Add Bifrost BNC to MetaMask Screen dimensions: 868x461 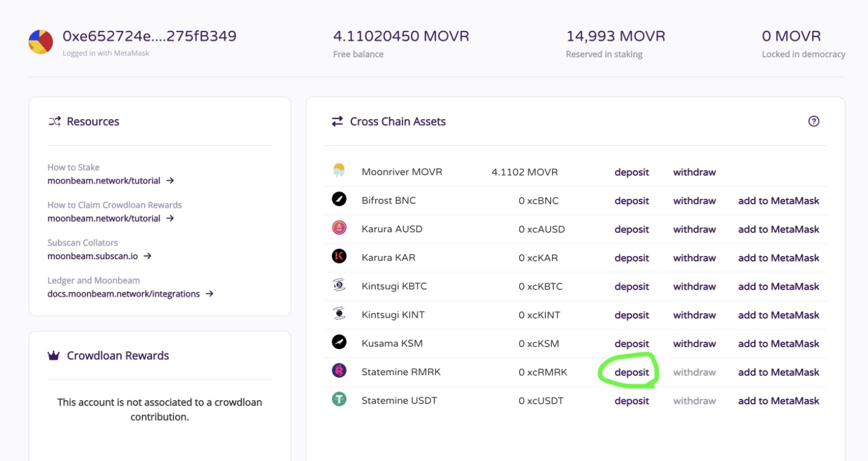click(x=779, y=201)
